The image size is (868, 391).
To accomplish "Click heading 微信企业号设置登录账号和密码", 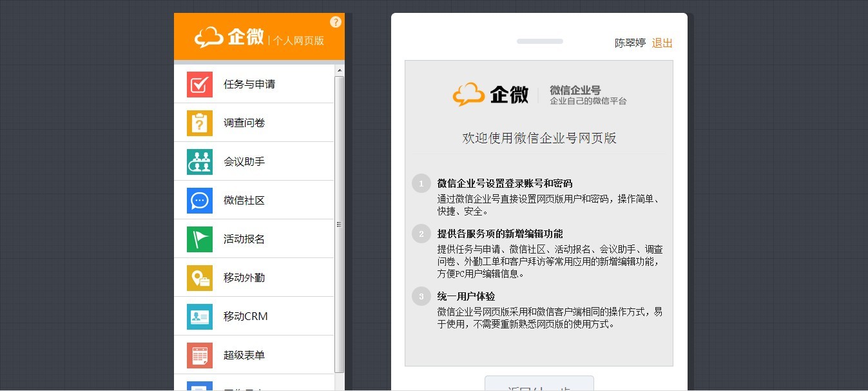I will pyautogui.click(x=505, y=183).
